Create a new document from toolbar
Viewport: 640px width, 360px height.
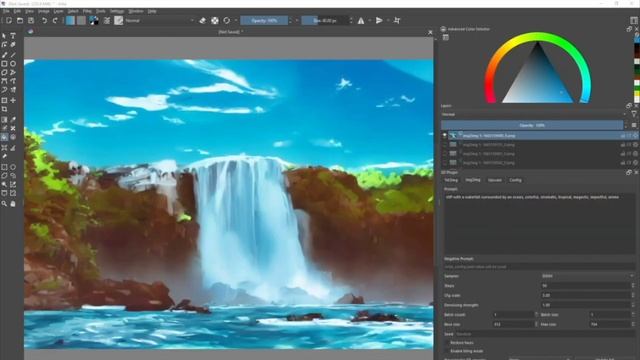[x=9, y=20]
